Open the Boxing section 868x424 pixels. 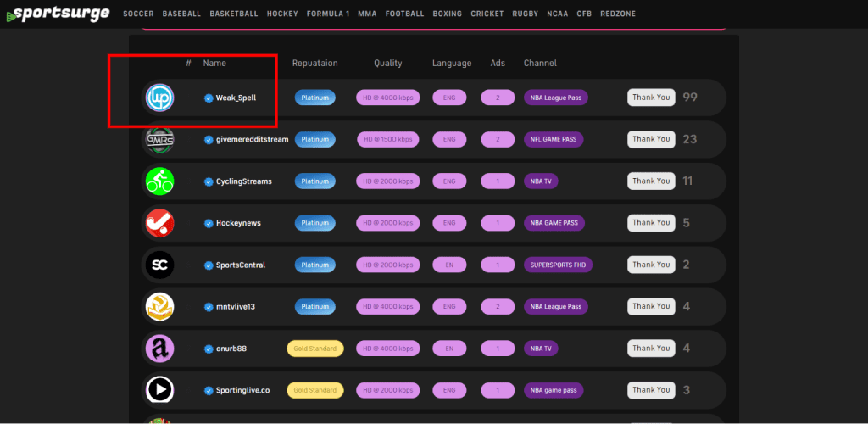point(448,14)
